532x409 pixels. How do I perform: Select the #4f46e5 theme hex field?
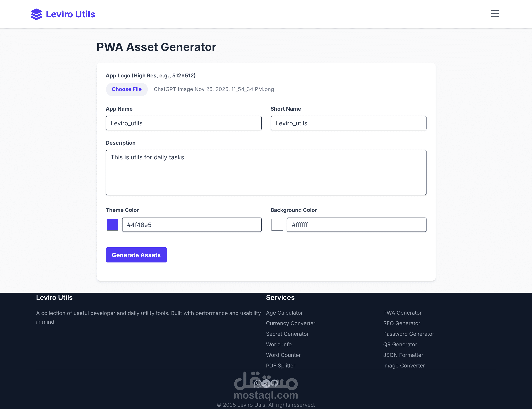192,225
